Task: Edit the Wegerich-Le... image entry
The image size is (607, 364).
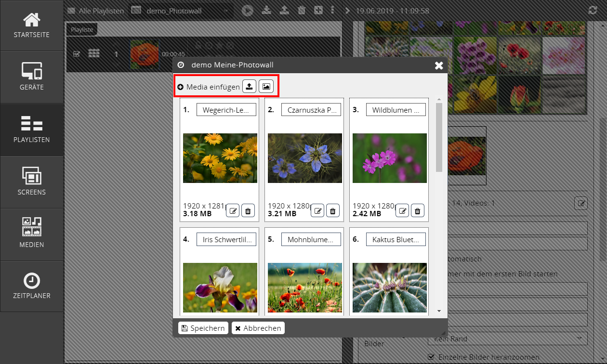Action: pyautogui.click(x=233, y=210)
